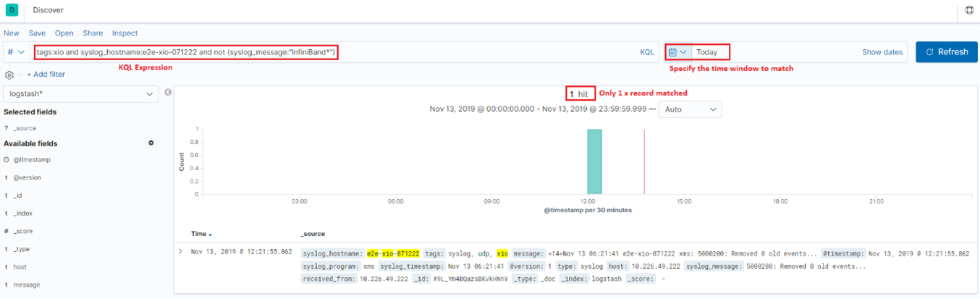Select the _source selected field

pyautogui.click(x=25, y=128)
